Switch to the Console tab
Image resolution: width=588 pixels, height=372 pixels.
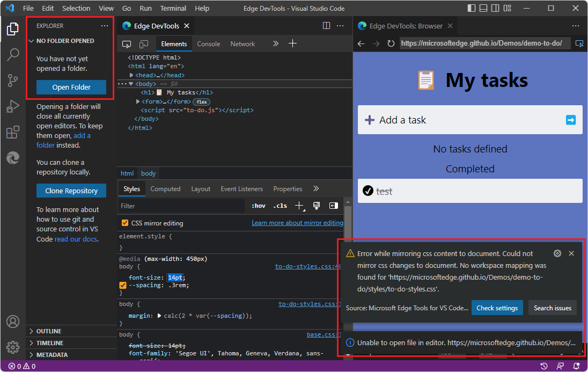[208, 44]
